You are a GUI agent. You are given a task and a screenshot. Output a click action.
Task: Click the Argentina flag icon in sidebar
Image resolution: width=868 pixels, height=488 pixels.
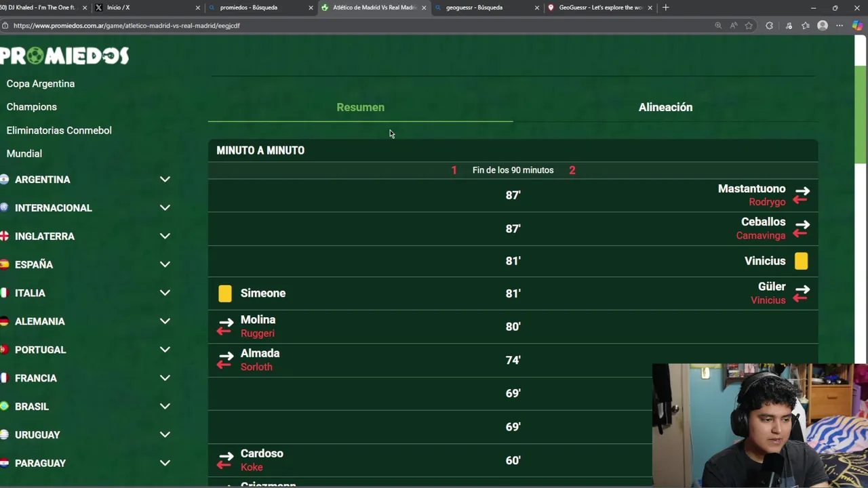(4, 180)
